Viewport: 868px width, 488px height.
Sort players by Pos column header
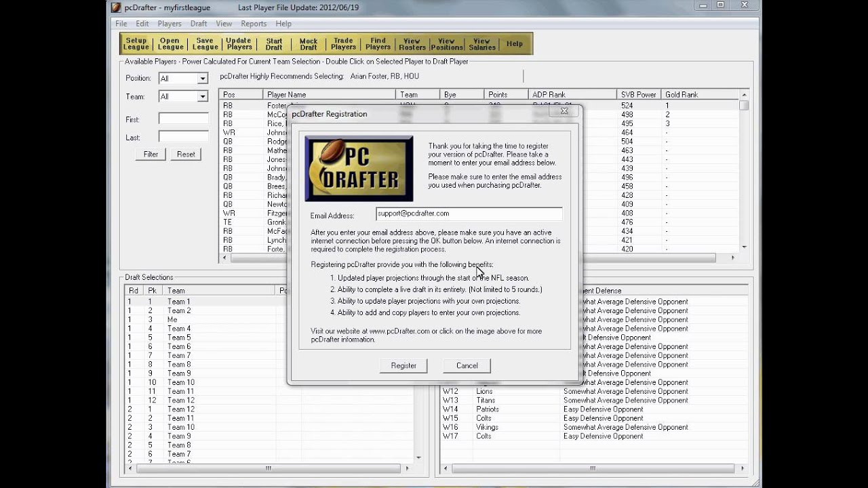(x=241, y=95)
